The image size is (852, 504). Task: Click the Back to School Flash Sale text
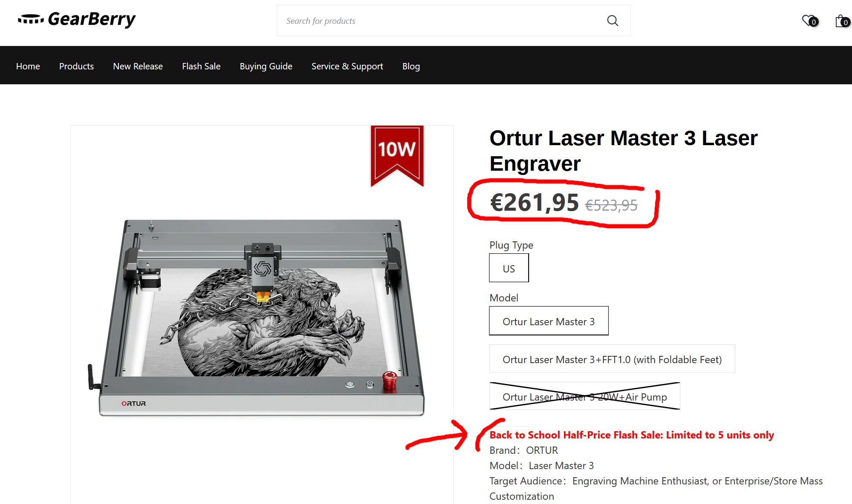pos(631,435)
